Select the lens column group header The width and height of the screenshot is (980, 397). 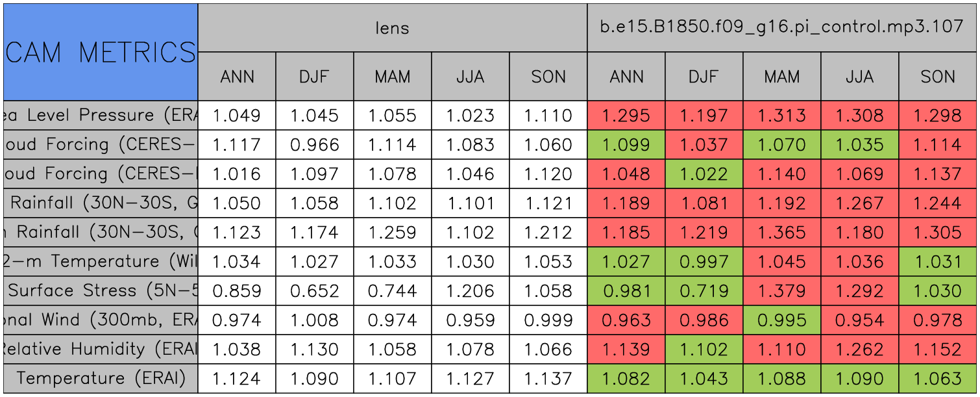[x=392, y=28]
